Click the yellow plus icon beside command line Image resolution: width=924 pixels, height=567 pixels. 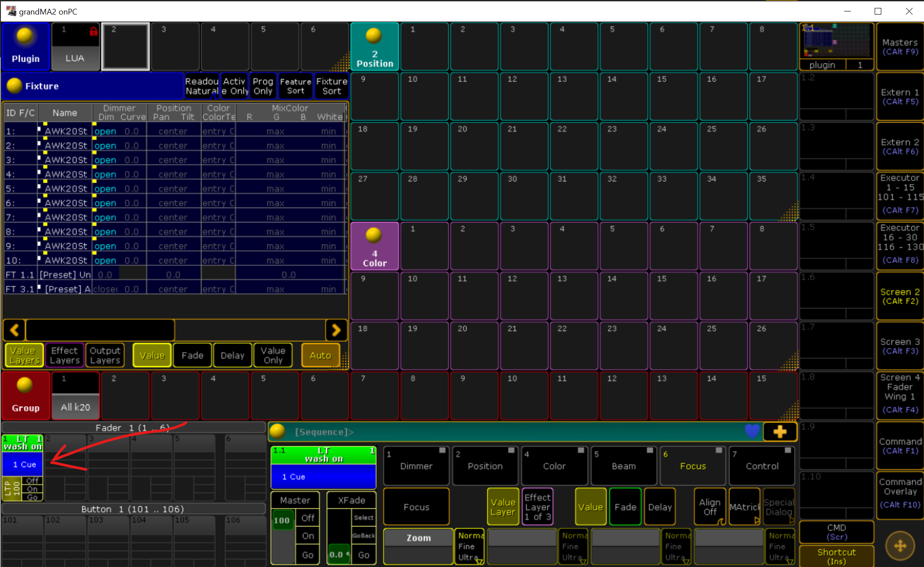[780, 432]
